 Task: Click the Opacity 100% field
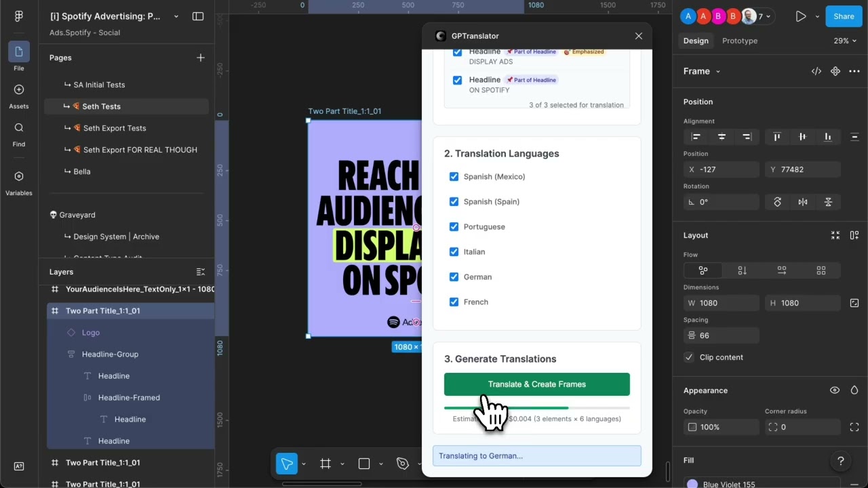[722, 427]
